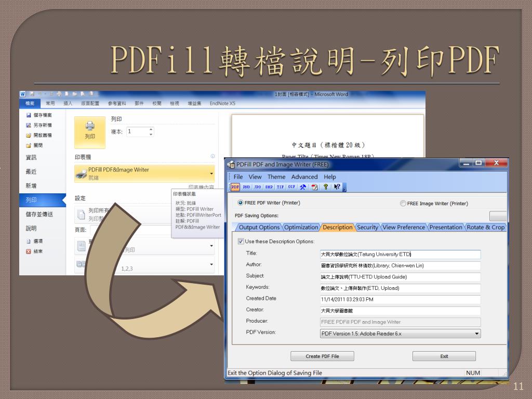Viewport: 532px width, 399px height.
Task: Click the PDFill window title bar icon
Action: tap(231, 165)
